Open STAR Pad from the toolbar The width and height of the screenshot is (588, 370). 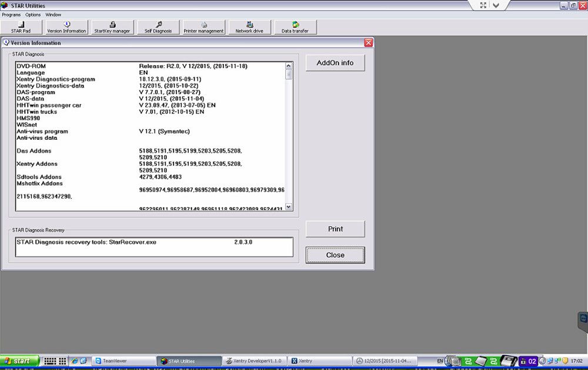(x=21, y=28)
